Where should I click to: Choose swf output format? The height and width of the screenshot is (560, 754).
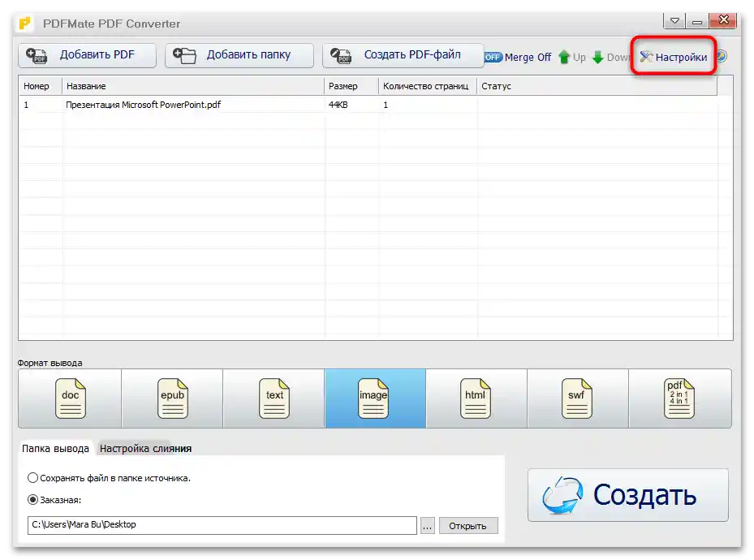pos(578,398)
